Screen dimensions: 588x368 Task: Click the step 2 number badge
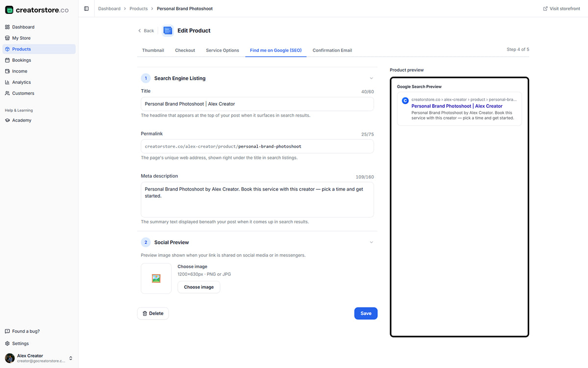[146, 242]
